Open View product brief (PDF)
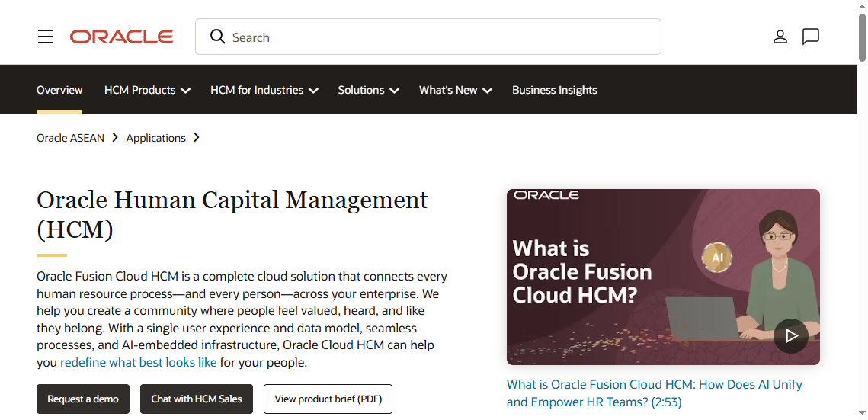 tap(328, 399)
